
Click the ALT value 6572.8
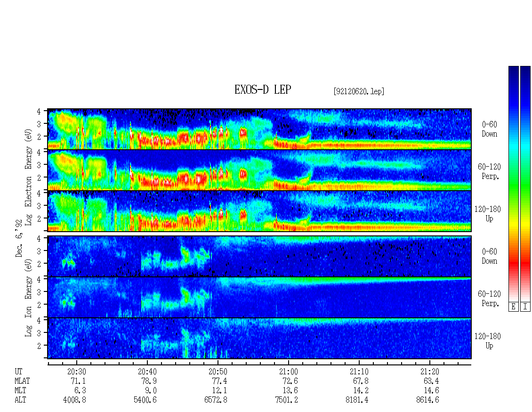(216, 400)
